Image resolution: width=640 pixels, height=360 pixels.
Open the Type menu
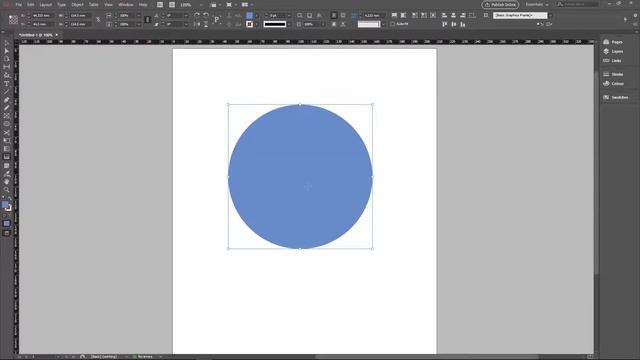(61, 5)
